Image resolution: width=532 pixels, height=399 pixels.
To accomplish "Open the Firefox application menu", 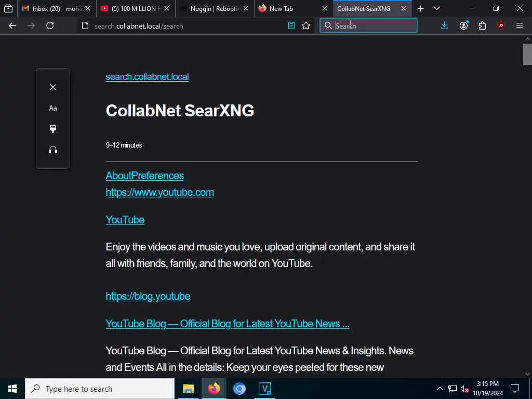I will coord(520,25).
